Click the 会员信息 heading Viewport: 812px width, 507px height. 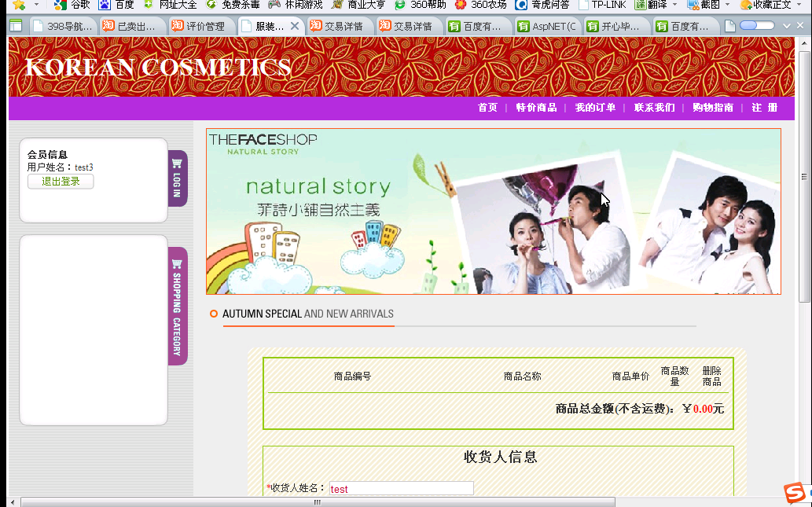click(x=47, y=154)
